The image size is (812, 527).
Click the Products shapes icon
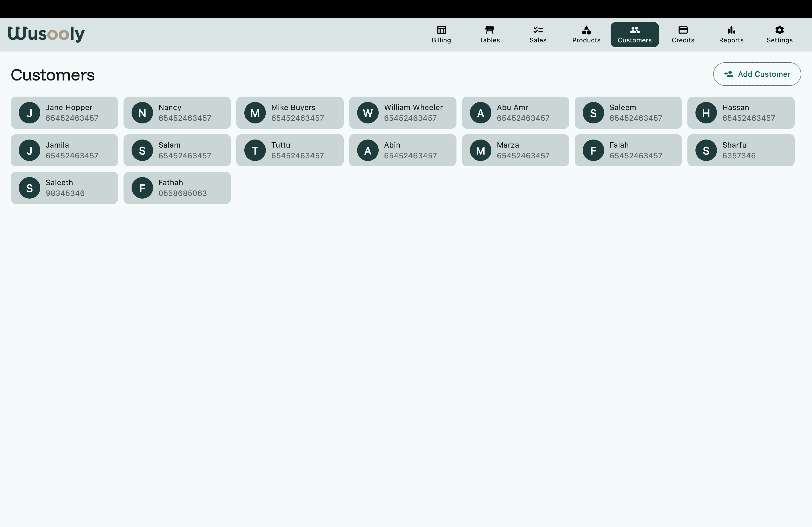pyautogui.click(x=586, y=30)
